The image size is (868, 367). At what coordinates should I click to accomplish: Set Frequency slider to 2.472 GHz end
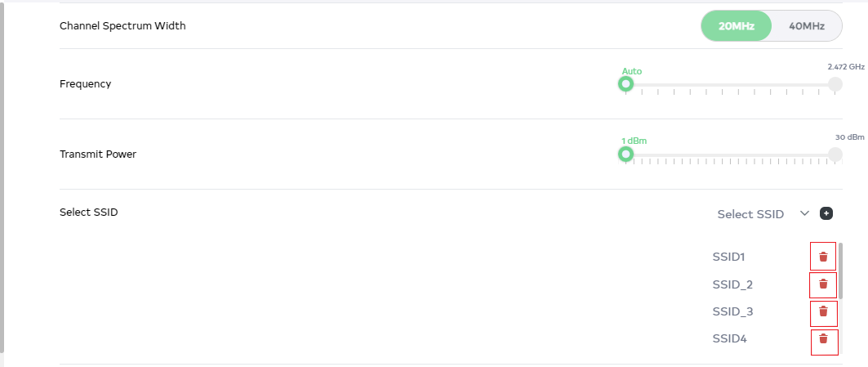point(835,84)
